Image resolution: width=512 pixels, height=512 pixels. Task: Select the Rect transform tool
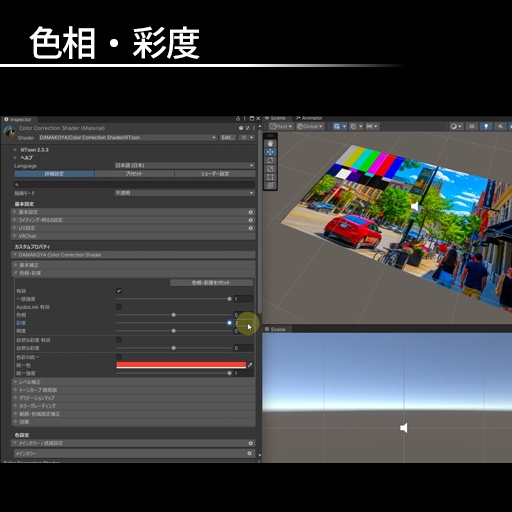(270, 177)
